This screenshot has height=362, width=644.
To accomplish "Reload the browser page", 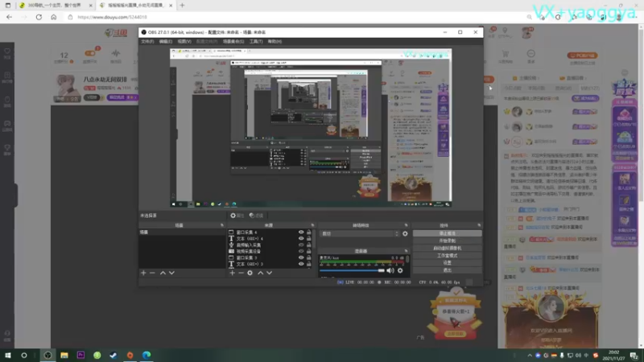I will point(39,17).
